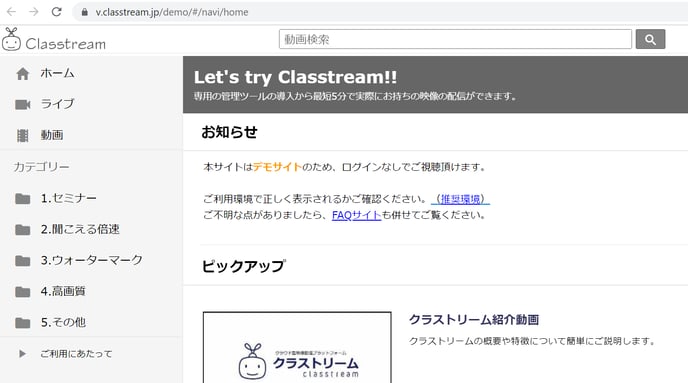688x383 pixels.
Task: Click the orange デモサイト text
Action: coord(277,167)
